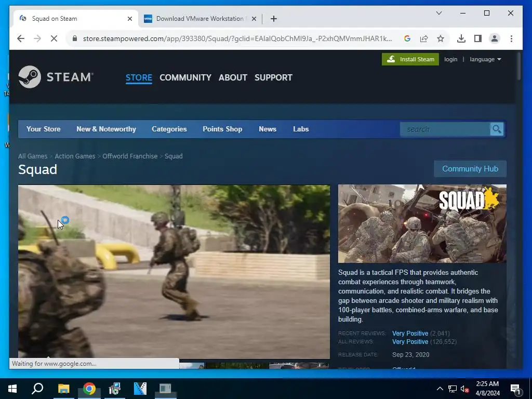Screen dimensions: 532x399
Task: Open the share this page icon
Action: (424, 38)
